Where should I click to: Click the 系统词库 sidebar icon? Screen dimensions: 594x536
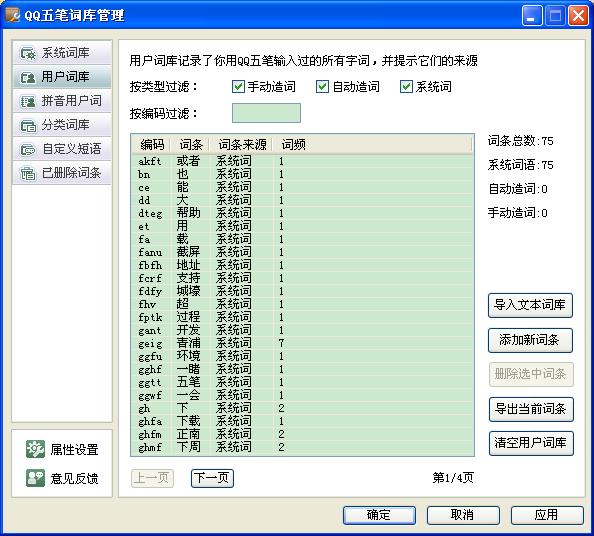[x=28, y=53]
